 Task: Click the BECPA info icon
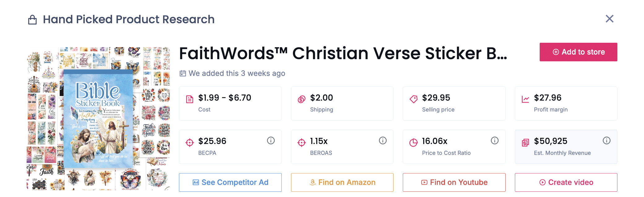point(271,141)
